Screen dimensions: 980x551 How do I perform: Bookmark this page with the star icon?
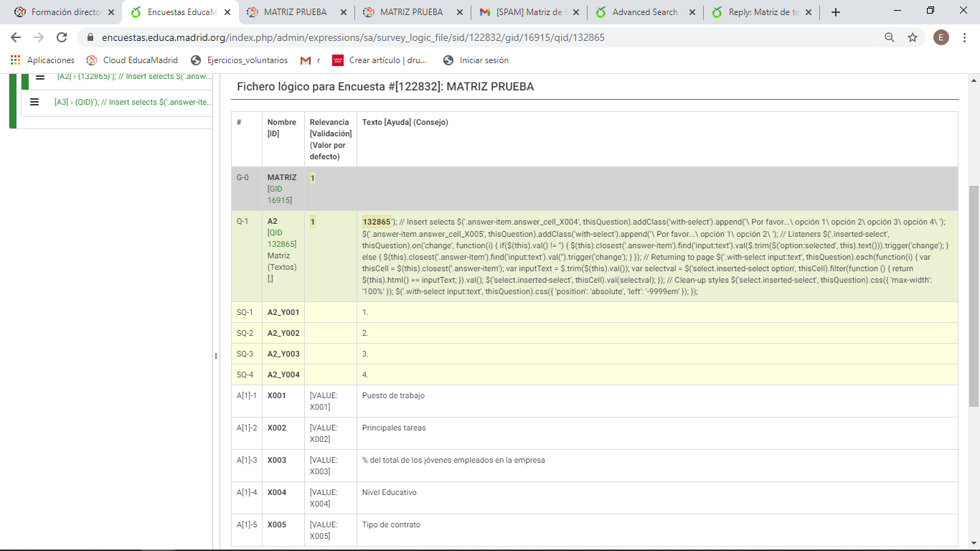[x=913, y=37]
